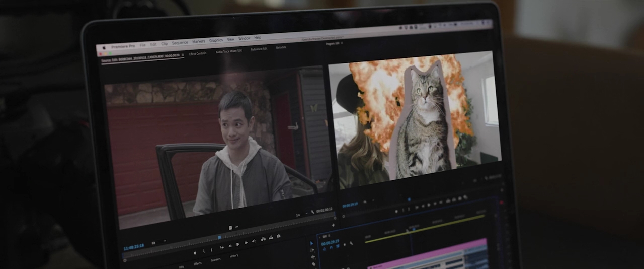Viewport: 644px width, 269px height.
Task: Select the Selection tool arrow
Action: click(312, 243)
